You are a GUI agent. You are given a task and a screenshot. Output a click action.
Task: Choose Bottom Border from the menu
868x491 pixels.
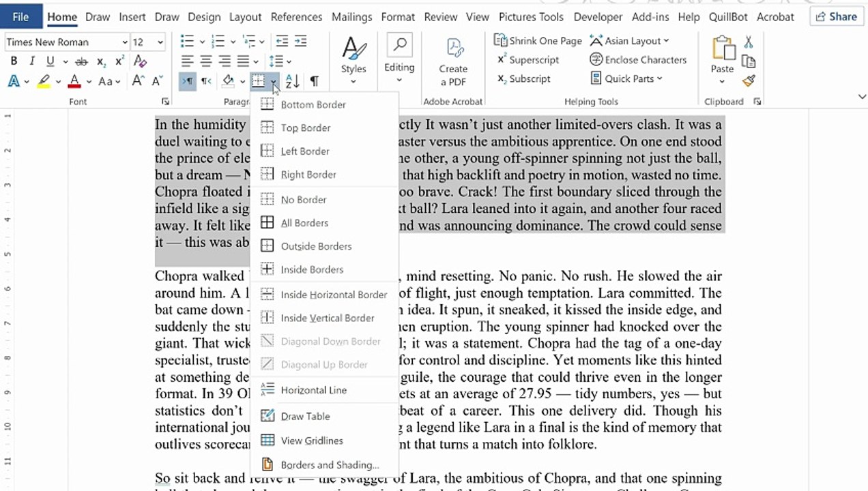(x=324, y=104)
